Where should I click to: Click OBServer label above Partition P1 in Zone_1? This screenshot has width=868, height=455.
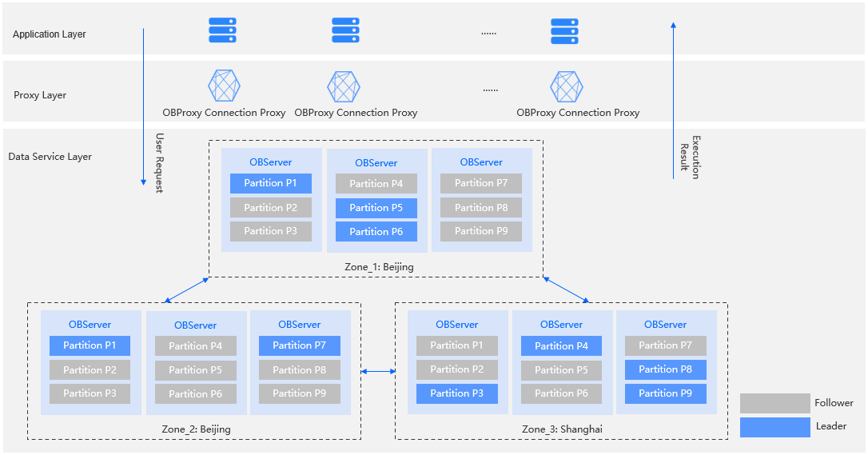[x=271, y=162]
